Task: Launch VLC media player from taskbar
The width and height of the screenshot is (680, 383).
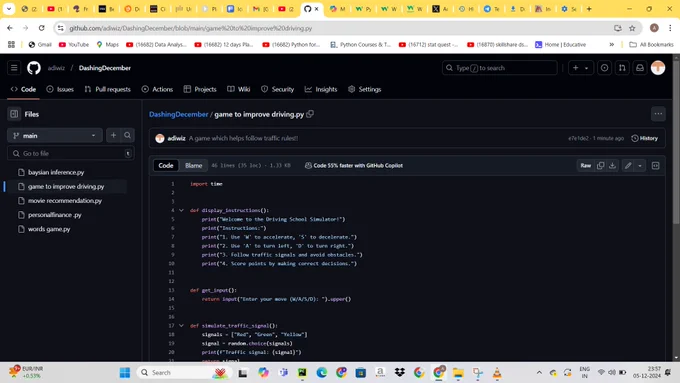Action: point(497,373)
